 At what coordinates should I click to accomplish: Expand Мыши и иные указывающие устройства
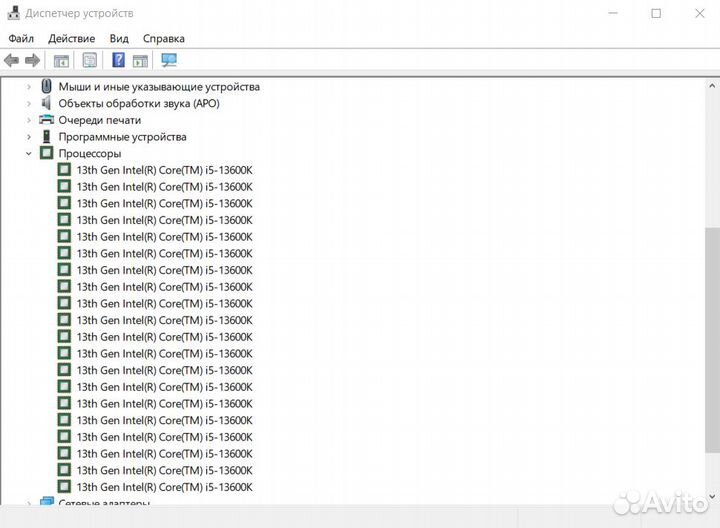29,87
